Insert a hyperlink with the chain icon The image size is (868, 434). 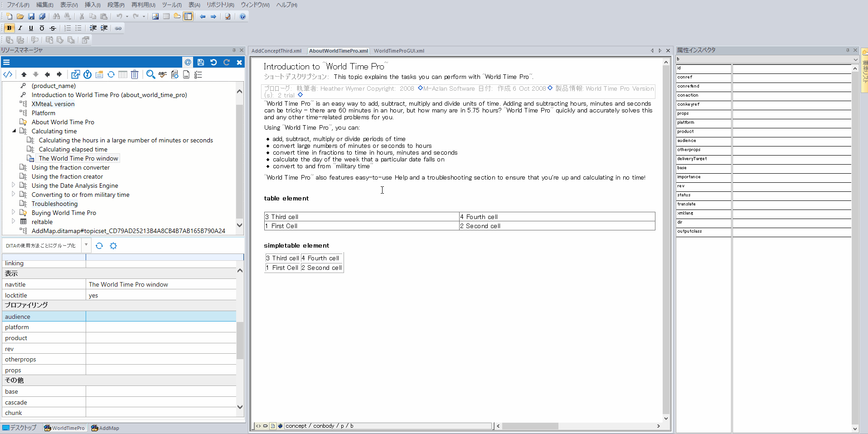(118, 28)
